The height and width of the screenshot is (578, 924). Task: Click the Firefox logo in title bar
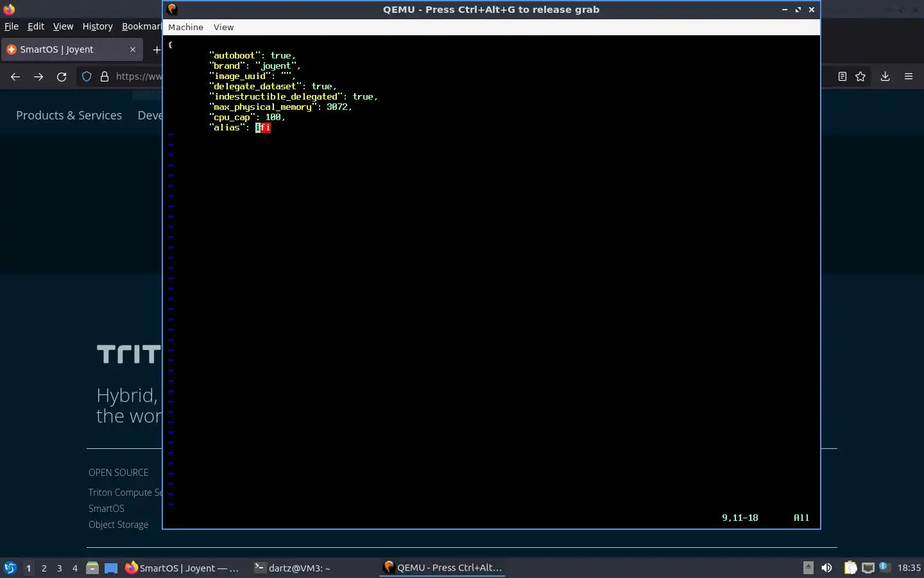pyautogui.click(x=9, y=9)
